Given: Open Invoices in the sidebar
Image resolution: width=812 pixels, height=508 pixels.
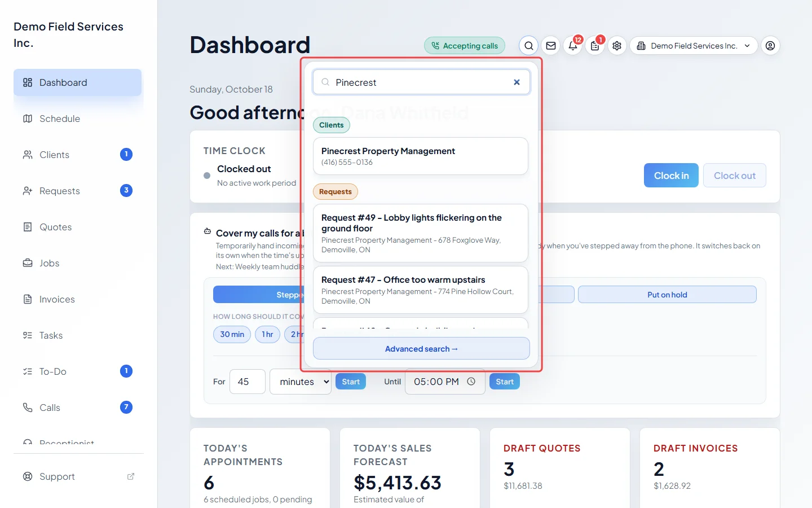Looking at the screenshot, I should pos(77,299).
